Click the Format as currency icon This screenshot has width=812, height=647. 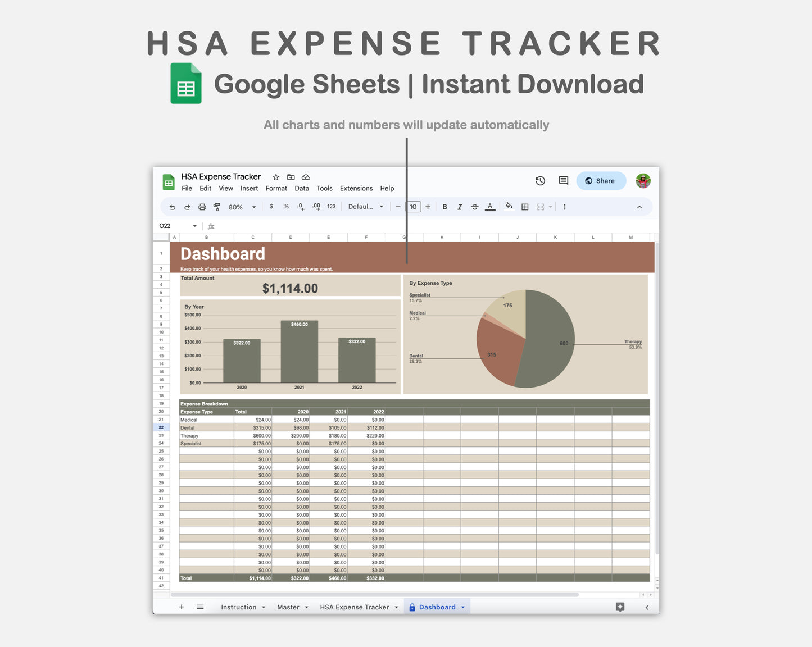point(271,207)
